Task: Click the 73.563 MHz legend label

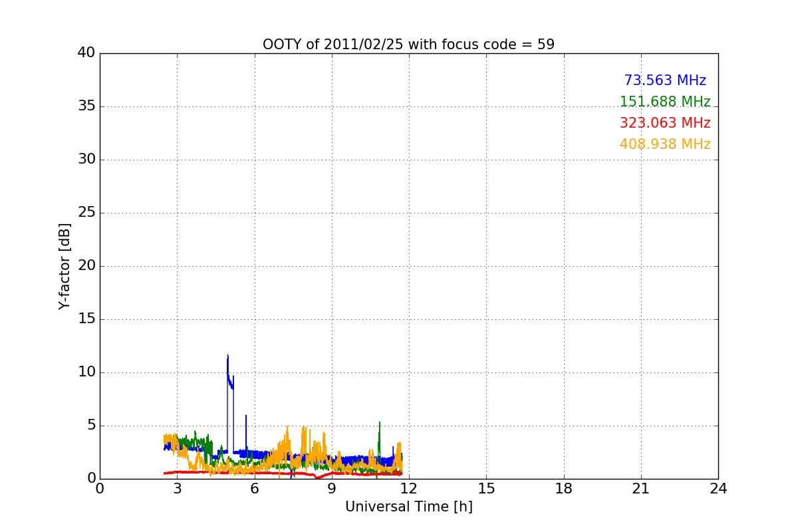Action: (665, 80)
